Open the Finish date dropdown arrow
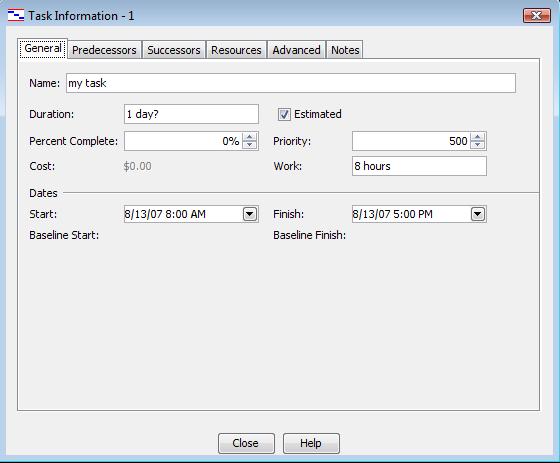 (478, 214)
